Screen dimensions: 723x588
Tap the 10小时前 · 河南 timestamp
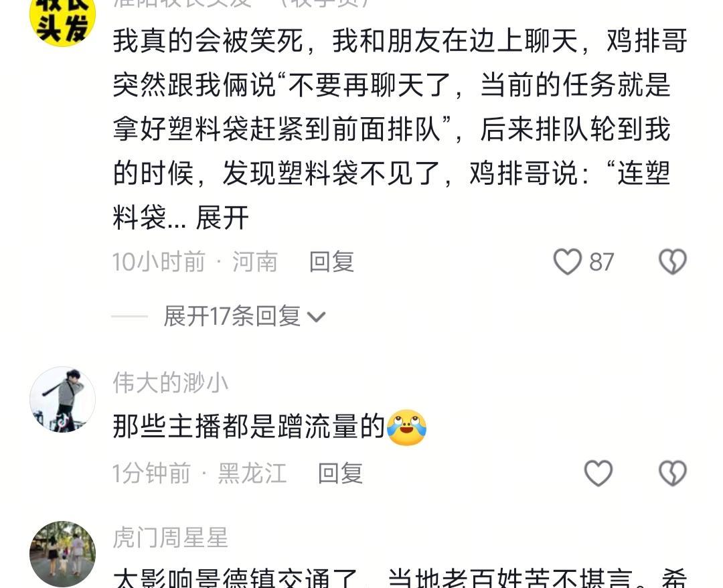[195, 262]
